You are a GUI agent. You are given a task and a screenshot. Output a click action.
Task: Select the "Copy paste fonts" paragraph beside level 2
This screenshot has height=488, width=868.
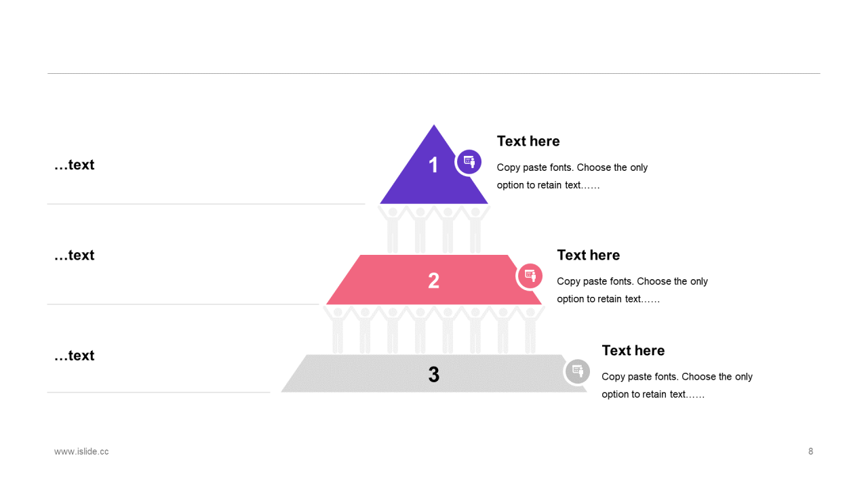633,290
